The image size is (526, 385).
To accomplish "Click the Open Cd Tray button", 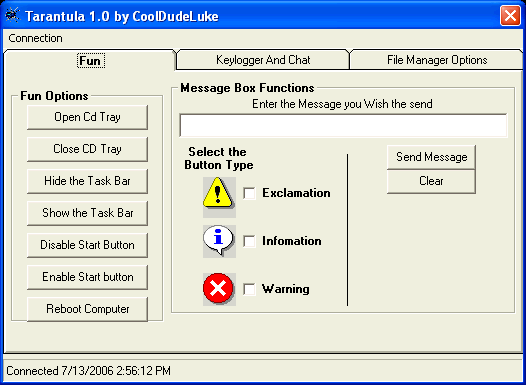I will pos(87,117).
